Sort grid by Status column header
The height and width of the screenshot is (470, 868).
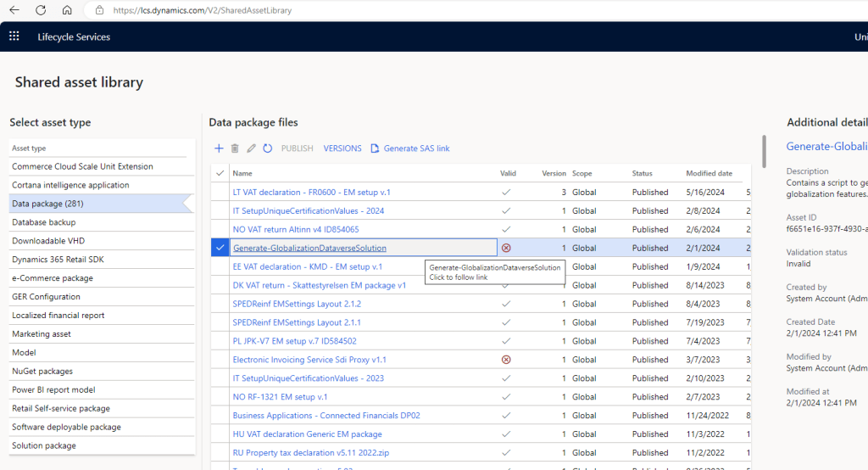click(642, 173)
